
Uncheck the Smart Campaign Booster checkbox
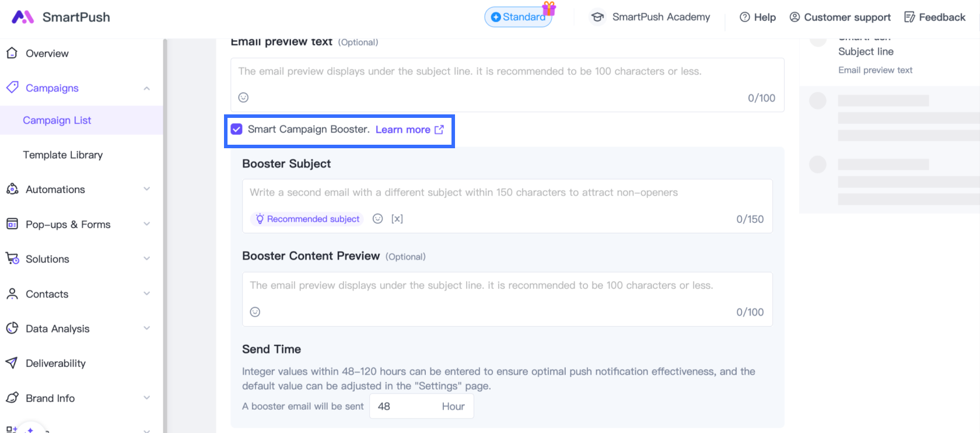pos(236,130)
